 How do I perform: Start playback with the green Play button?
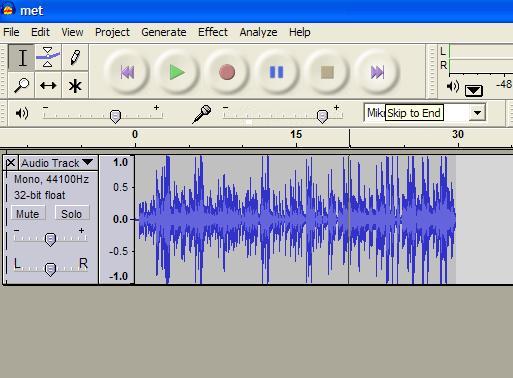coord(177,72)
